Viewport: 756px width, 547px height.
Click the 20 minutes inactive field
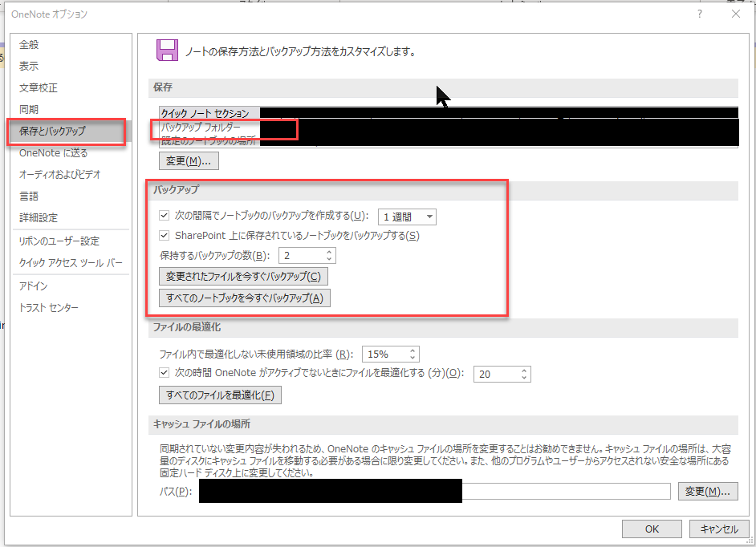click(497, 374)
